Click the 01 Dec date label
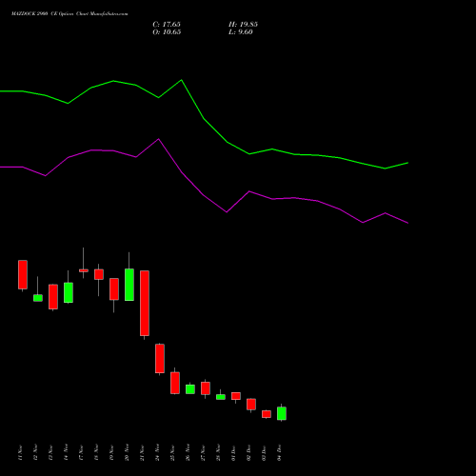The height and width of the screenshot is (476, 476). (233, 452)
